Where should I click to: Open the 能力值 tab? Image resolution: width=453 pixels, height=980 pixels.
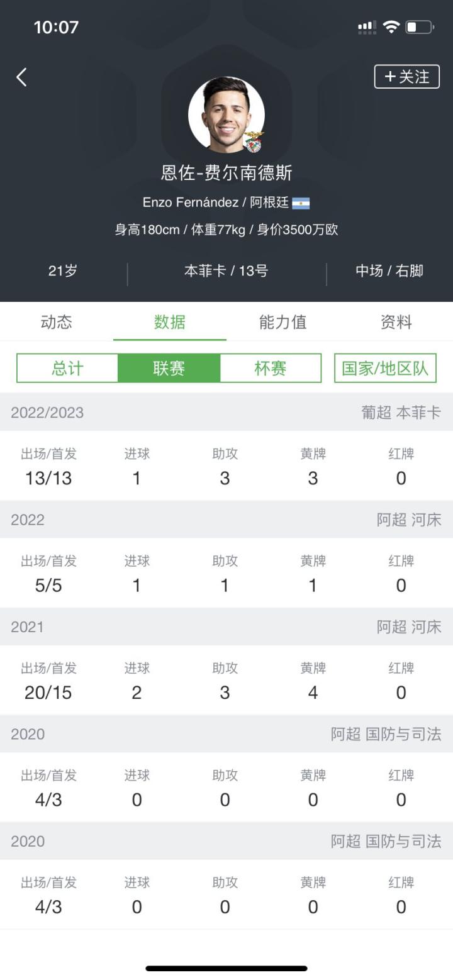(282, 322)
